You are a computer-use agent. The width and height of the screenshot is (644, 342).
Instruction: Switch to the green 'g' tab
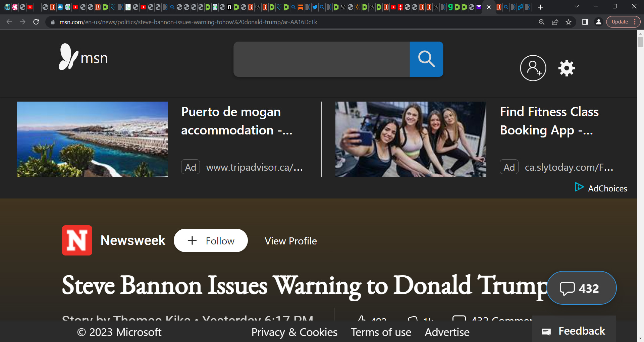[450, 7]
